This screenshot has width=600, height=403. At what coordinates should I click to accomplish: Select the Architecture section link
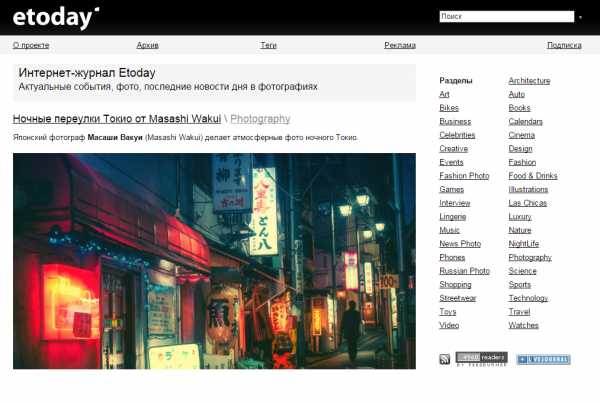click(x=529, y=81)
